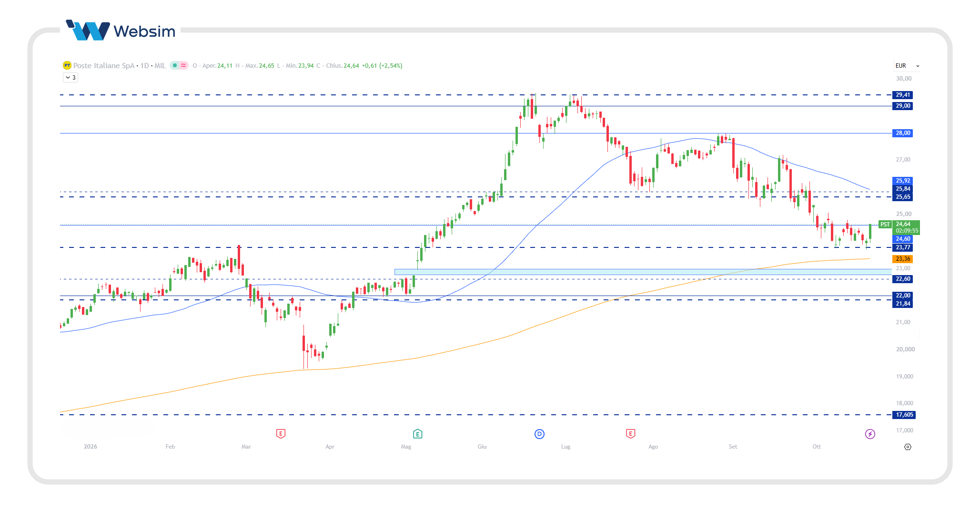Select the 22,00 price level label

click(902, 296)
